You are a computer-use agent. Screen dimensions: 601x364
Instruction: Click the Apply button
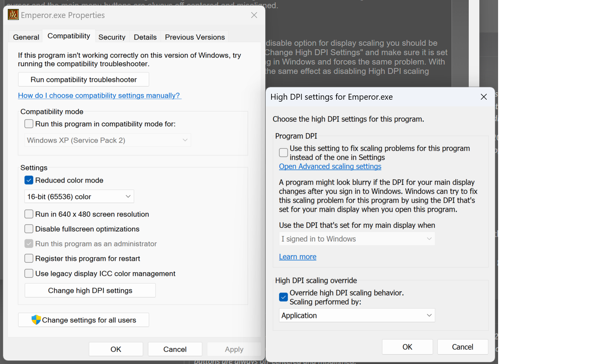coord(234,349)
